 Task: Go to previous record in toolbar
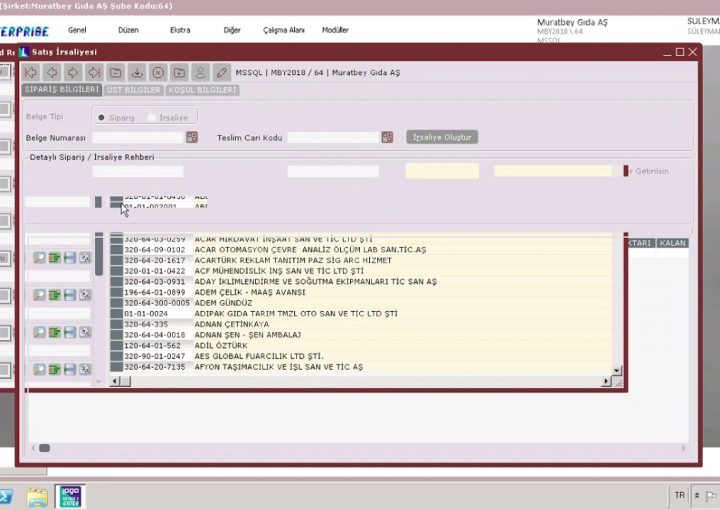click(52, 73)
